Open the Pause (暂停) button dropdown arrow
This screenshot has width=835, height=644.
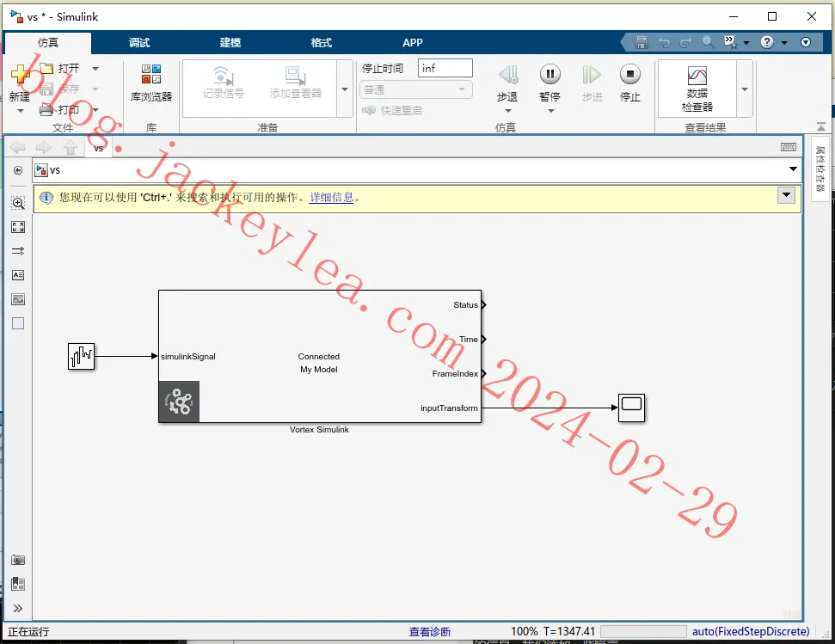551,111
